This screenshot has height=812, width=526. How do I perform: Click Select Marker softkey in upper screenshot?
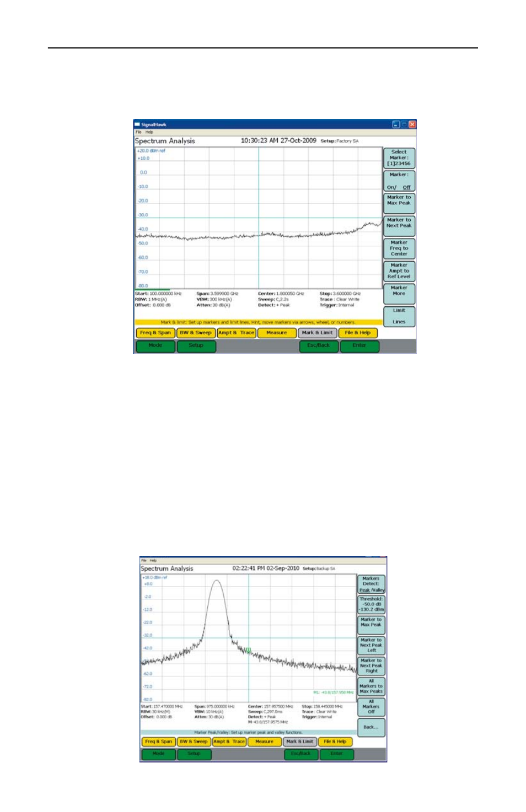coord(399,158)
